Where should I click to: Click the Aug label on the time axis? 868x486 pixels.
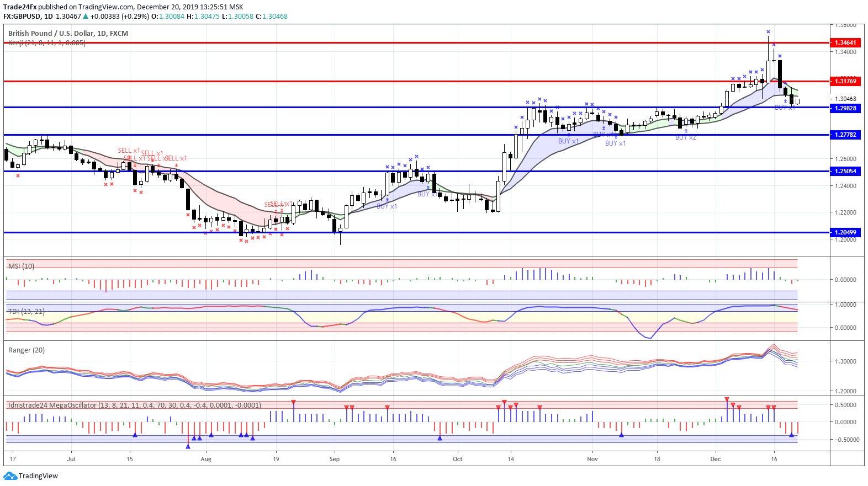click(x=206, y=458)
